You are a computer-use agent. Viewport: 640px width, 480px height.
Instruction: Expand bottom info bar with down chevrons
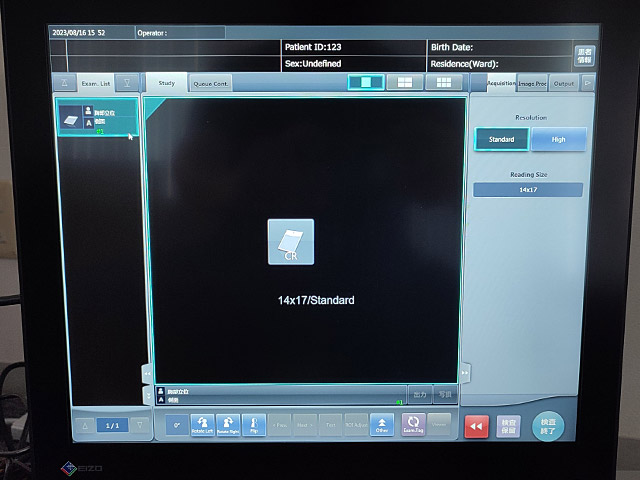pyautogui.click(x=148, y=395)
